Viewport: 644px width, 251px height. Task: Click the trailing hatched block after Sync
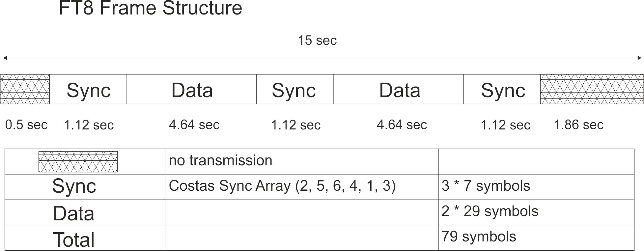pyautogui.click(x=592, y=89)
